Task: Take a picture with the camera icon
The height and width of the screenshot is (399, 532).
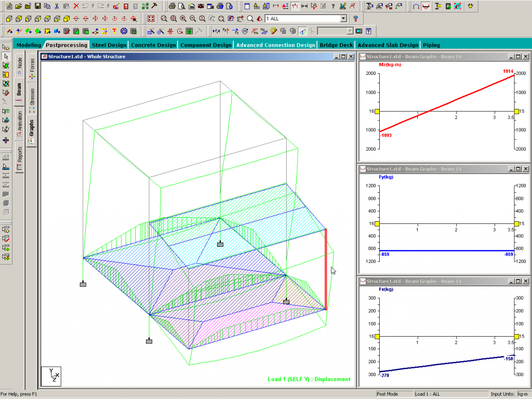Action: (x=201, y=6)
